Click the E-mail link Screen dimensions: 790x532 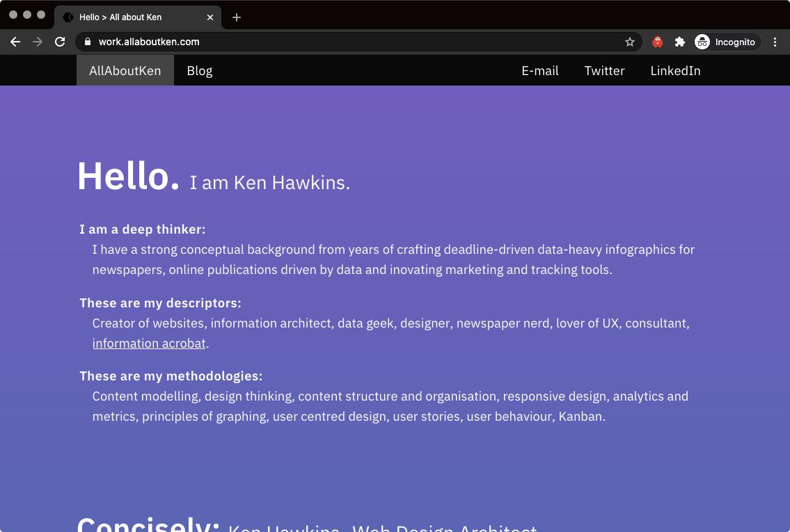coord(539,70)
